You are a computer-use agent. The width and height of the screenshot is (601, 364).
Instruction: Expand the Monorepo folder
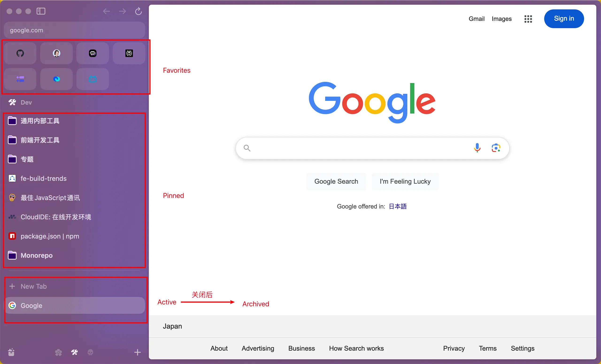pos(37,255)
